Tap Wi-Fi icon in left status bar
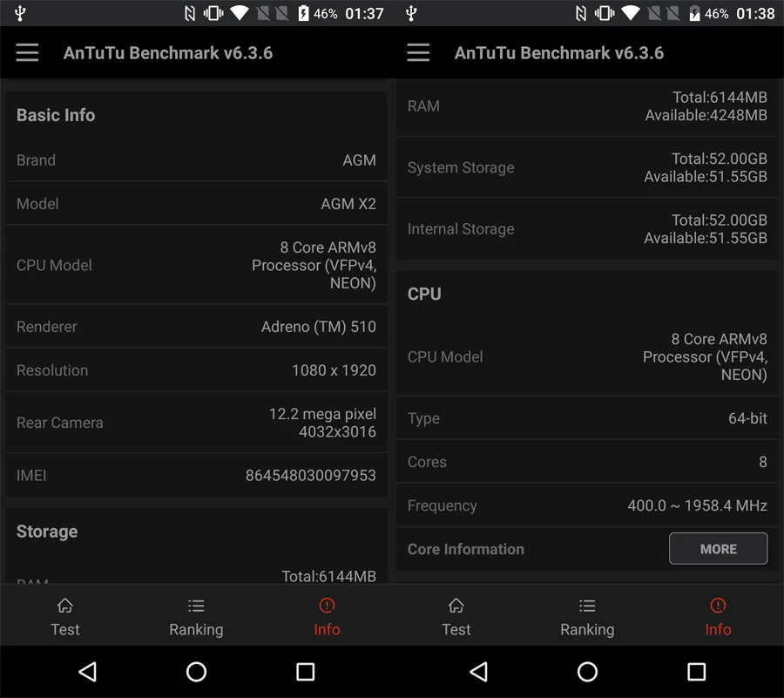 [x=240, y=13]
